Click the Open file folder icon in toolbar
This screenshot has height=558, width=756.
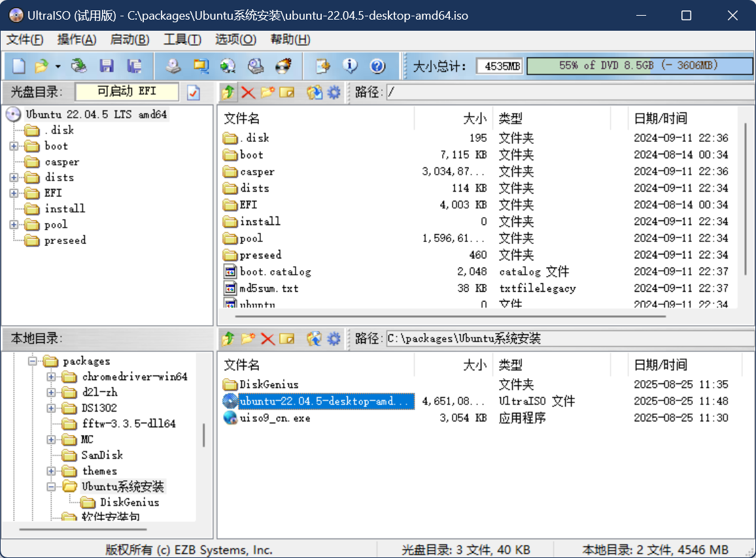42,65
